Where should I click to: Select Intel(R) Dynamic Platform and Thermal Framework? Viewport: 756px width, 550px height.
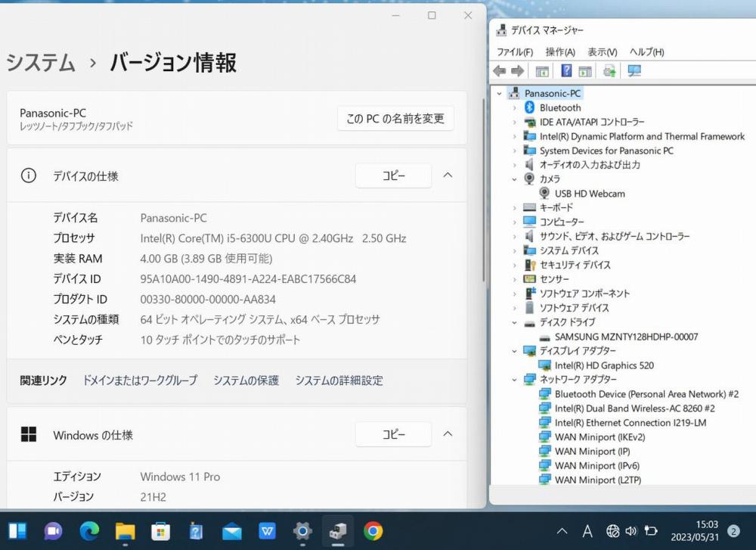click(x=642, y=136)
